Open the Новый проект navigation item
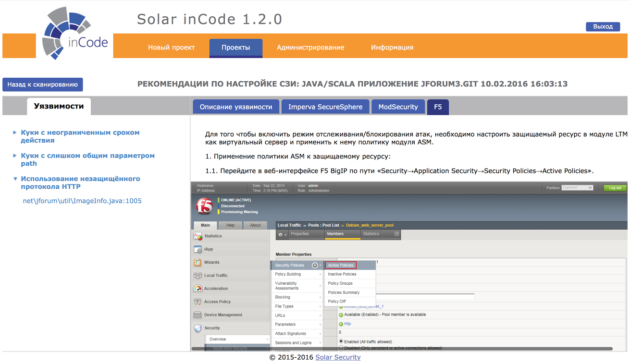630x364 pixels. point(172,48)
